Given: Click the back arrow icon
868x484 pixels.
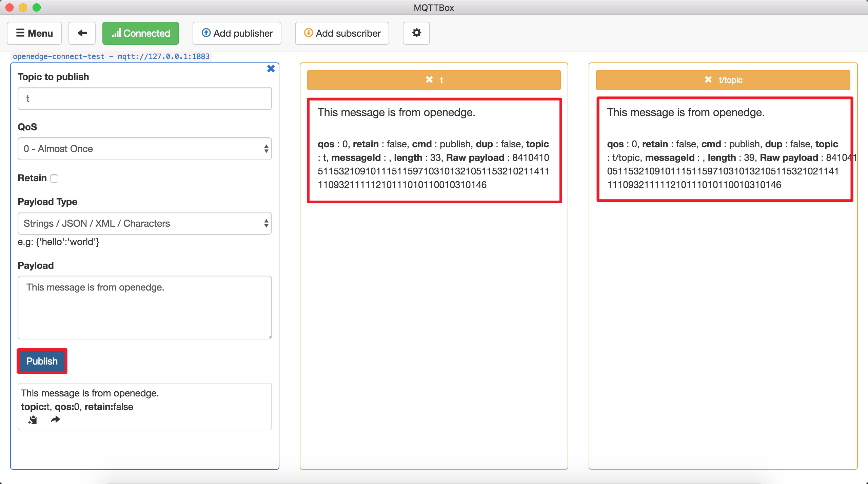Looking at the screenshot, I should coord(82,33).
